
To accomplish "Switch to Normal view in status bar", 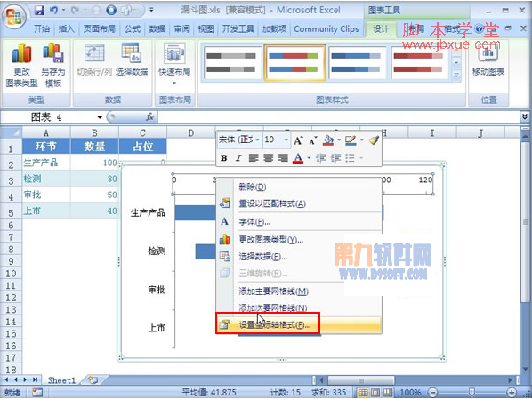I will click(x=363, y=393).
